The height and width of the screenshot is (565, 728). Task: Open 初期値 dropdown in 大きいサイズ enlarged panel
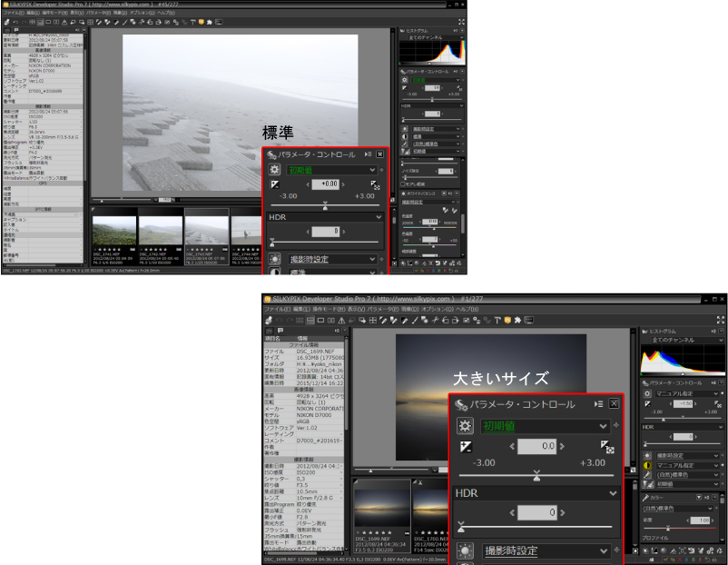[544, 426]
